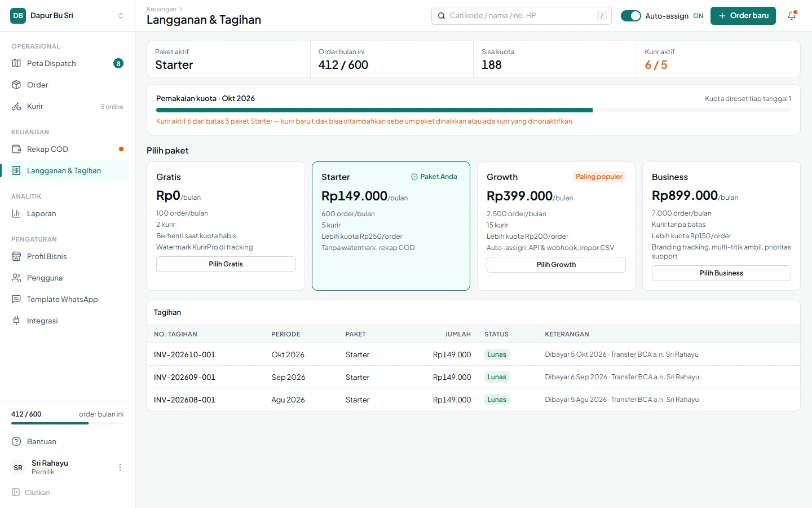Open Peta Dispatch in the sidebar
Image resolution: width=812 pixels, height=508 pixels.
[x=68, y=63]
